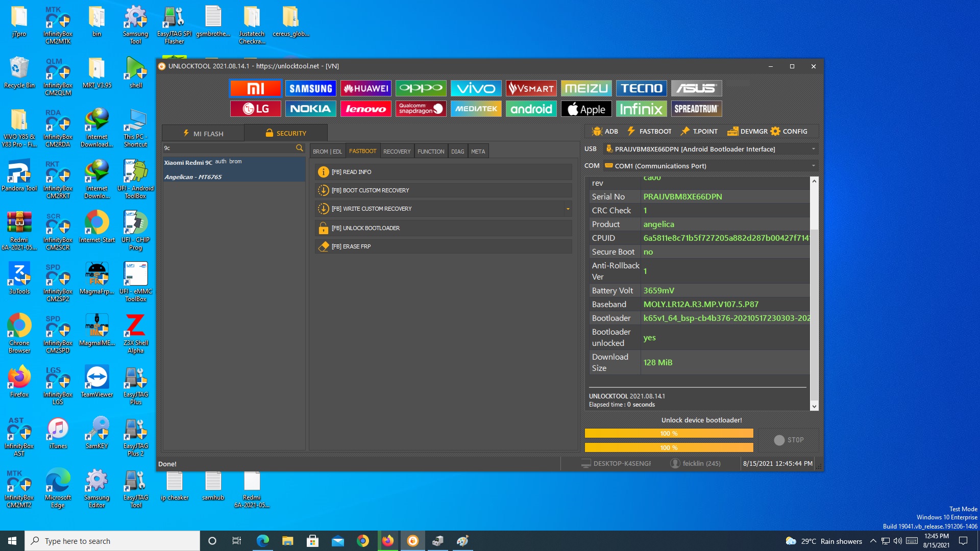
Task: Click the log panel scroll up arrow
Action: pos(814,181)
